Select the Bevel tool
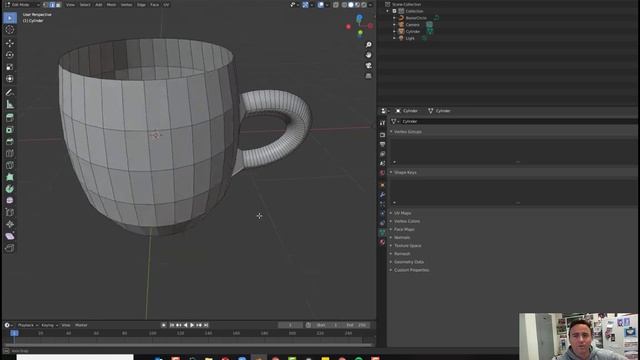Screen dimensions: 640x360 pyautogui.click(x=10, y=142)
